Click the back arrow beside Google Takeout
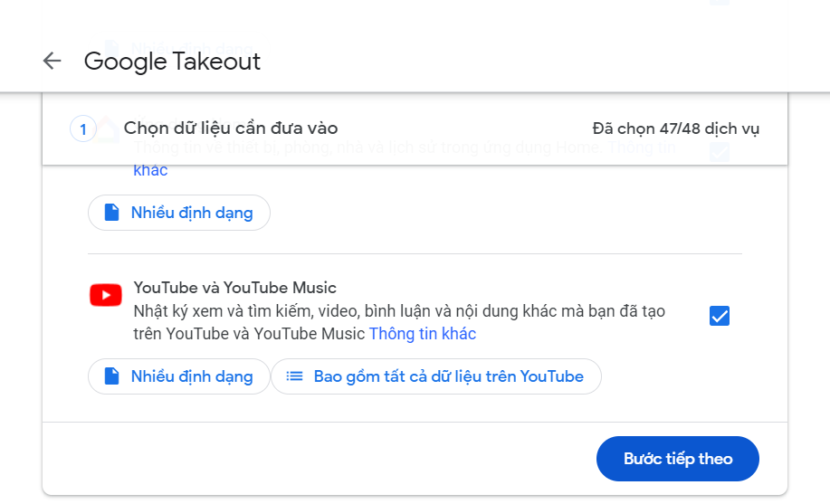This screenshot has height=504, width=830. [x=52, y=61]
